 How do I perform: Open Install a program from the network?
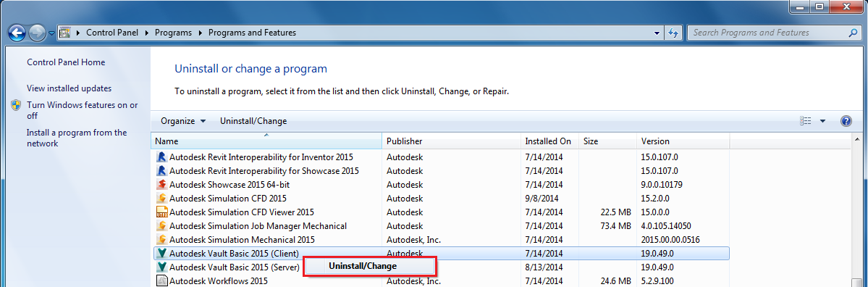pos(77,138)
